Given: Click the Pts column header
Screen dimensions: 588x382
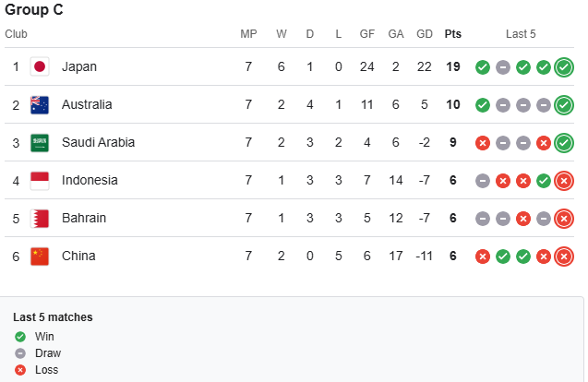Looking at the screenshot, I should pos(452,34).
